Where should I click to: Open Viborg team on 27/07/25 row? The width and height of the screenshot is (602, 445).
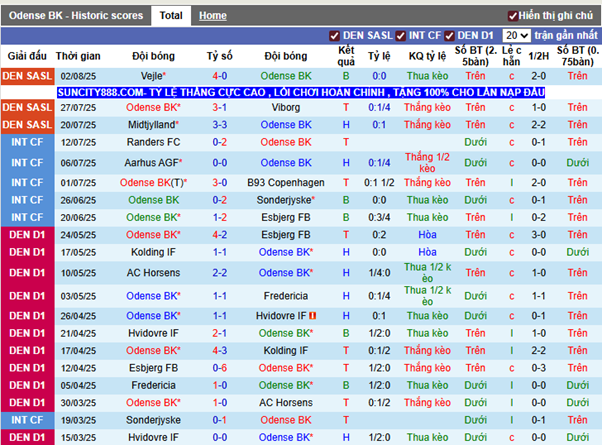[286, 108]
